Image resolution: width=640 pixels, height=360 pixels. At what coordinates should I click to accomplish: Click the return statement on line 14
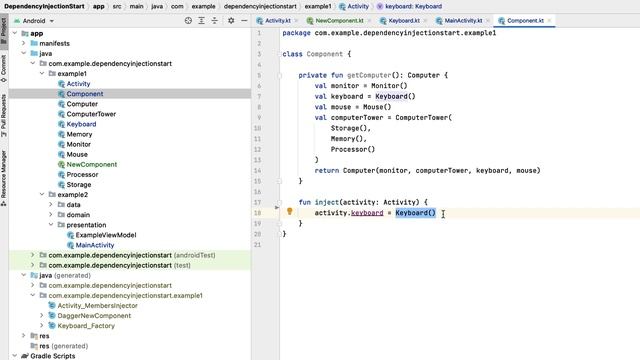tap(427, 171)
